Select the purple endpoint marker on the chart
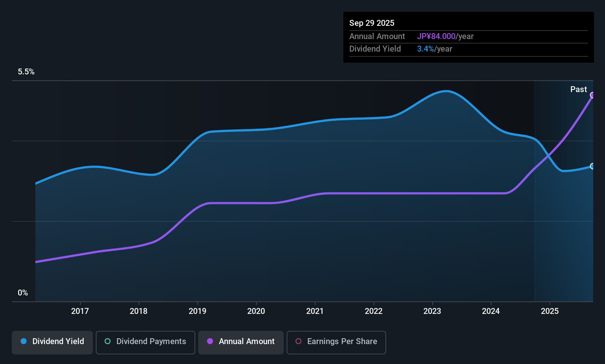 (592, 95)
